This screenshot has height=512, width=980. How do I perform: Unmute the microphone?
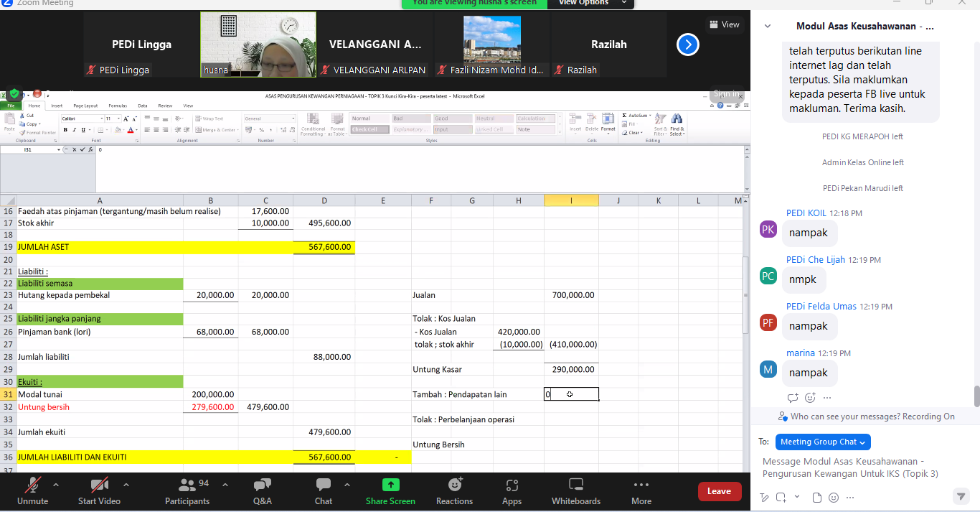click(x=32, y=490)
